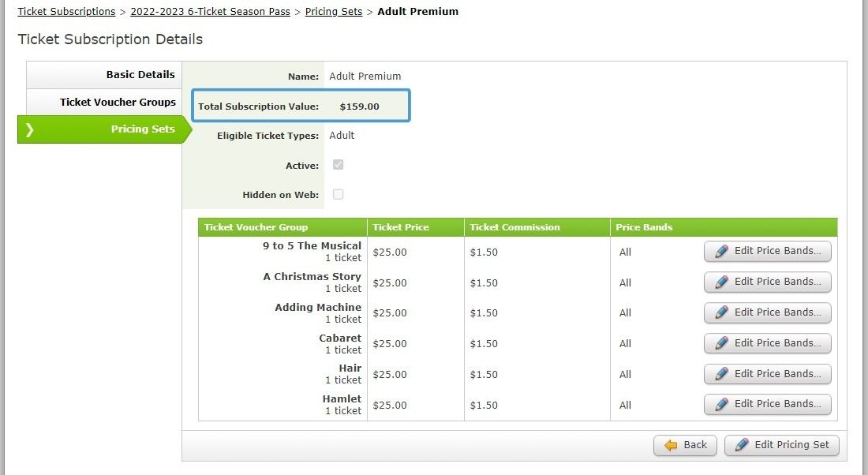The height and width of the screenshot is (475, 868).
Task: Click the $25.00 price for 9 to 5 The Musical
Action: [x=390, y=252]
